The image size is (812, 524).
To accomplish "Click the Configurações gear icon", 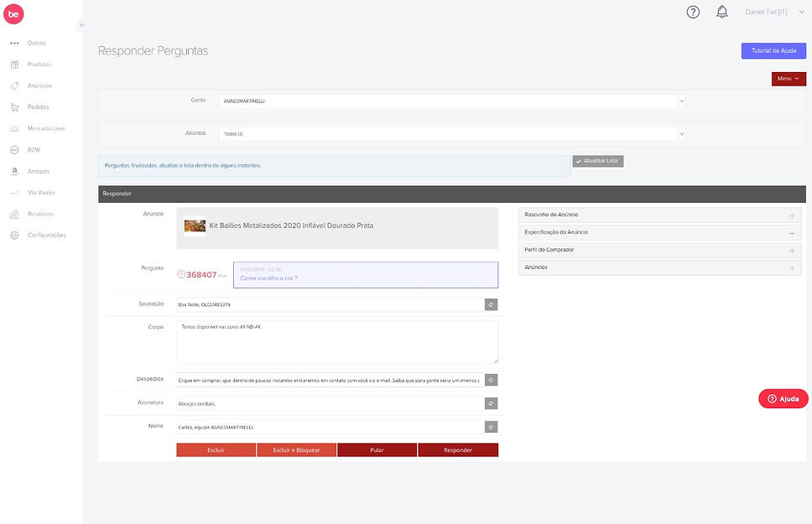I will click(x=14, y=235).
